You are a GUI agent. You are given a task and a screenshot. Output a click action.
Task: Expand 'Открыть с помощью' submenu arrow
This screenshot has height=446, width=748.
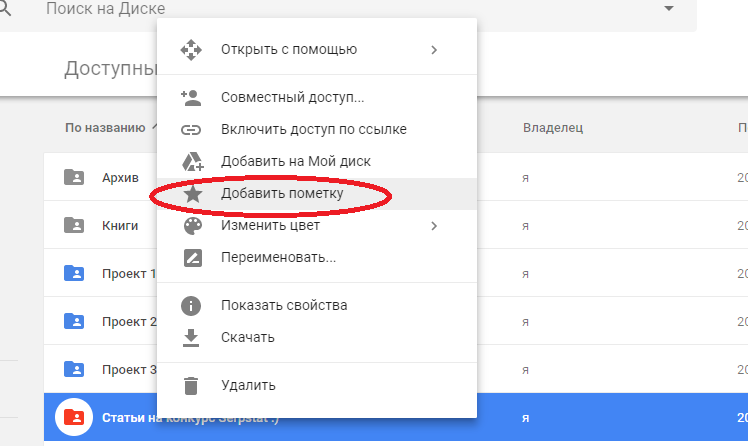pyautogui.click(x=434, y=50)
